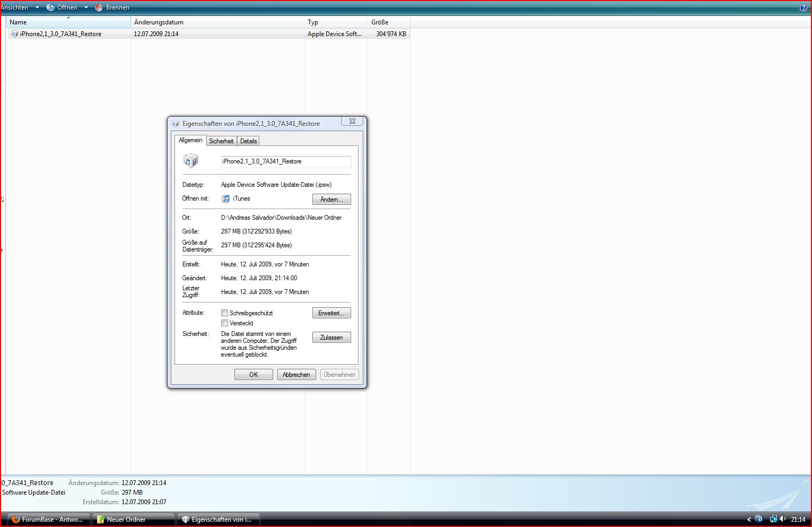Click the Ändern... button
The height and width of the screenshot is (527, 812).
point(331,200)
